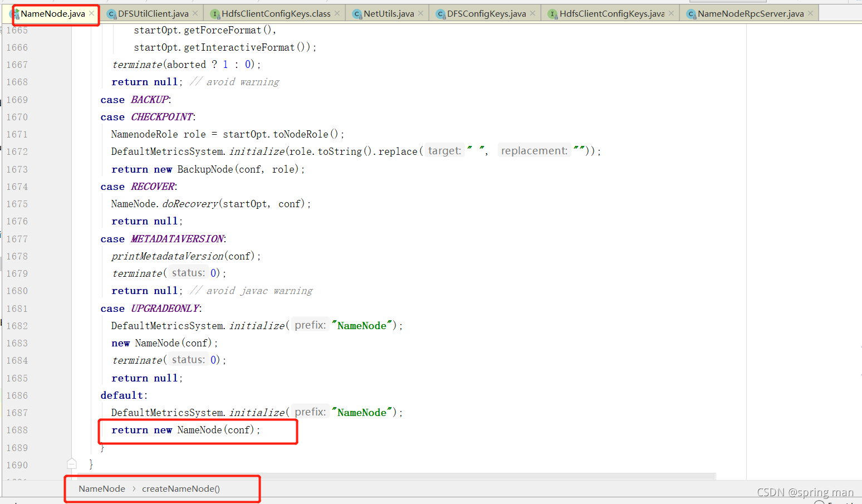Click line number 1688 in the gutter

click(x=17, y=430)
